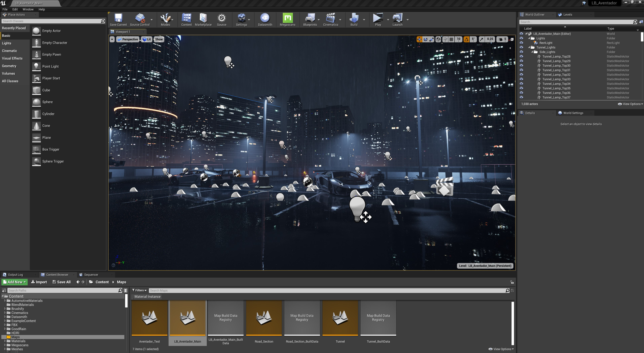Select the Point Light actor icon
The image size is (644, 353).
click(x=36, y=66)
